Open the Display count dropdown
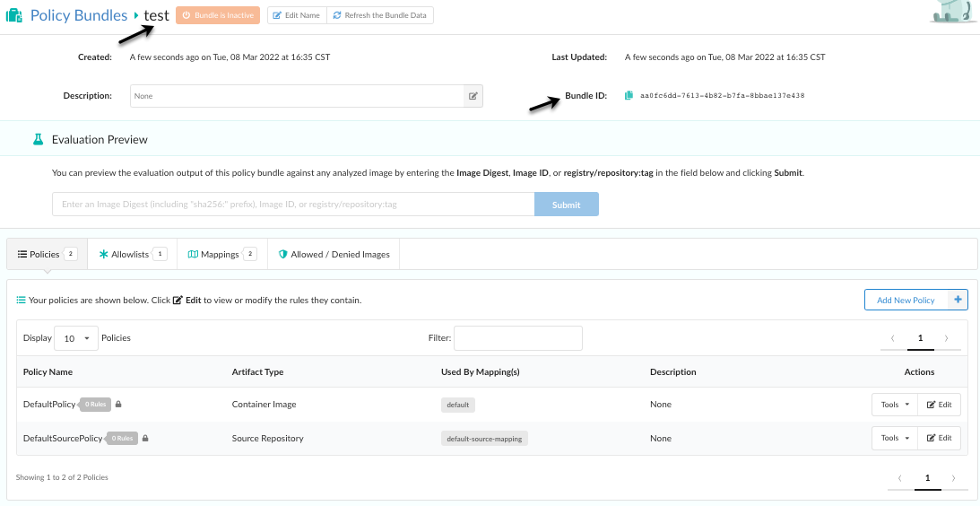Image resolution: width=980 pixels, height=506 pixels. pyautogui.click(x=77, y=338)
